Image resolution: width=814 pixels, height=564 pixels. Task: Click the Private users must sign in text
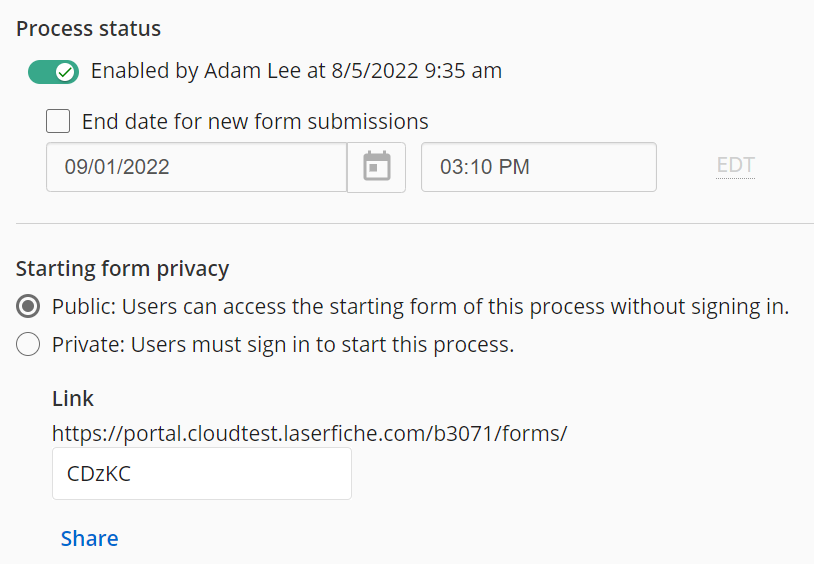[x=283, y=345]
